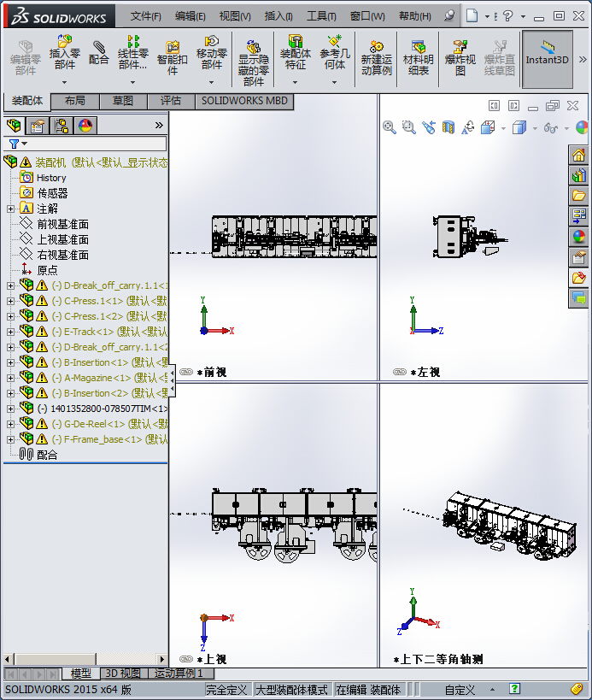Click the display style cube icon
Viewport: 592px width, 700px height.
point(519,127)
